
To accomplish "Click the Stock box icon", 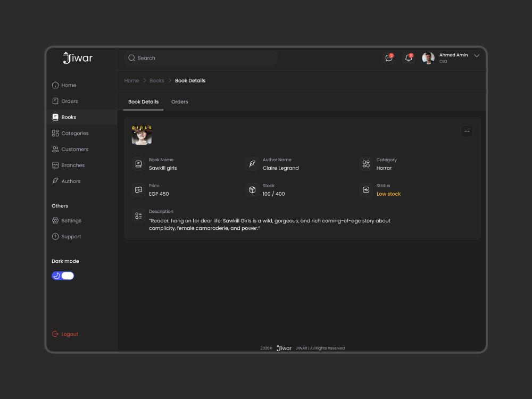I will (x=252, y=190).
